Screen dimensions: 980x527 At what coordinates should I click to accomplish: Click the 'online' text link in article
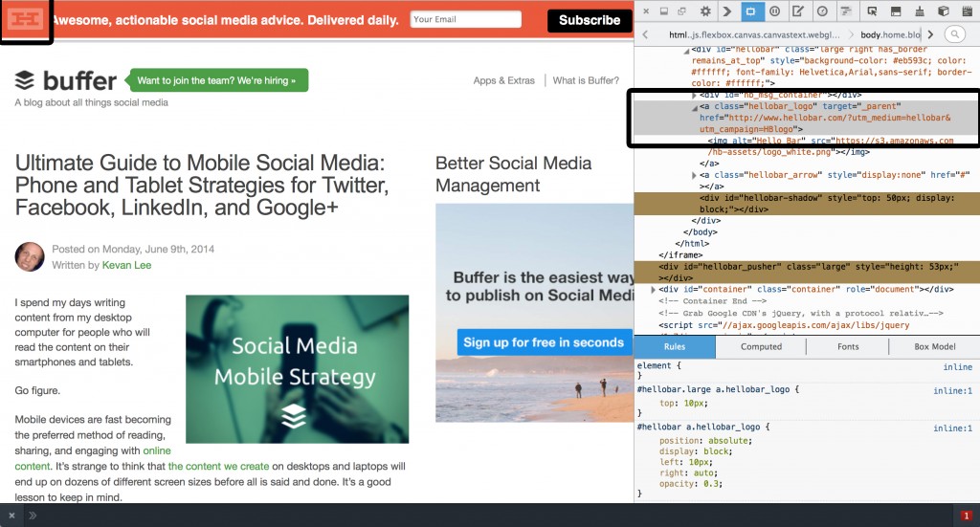(157, 450)
